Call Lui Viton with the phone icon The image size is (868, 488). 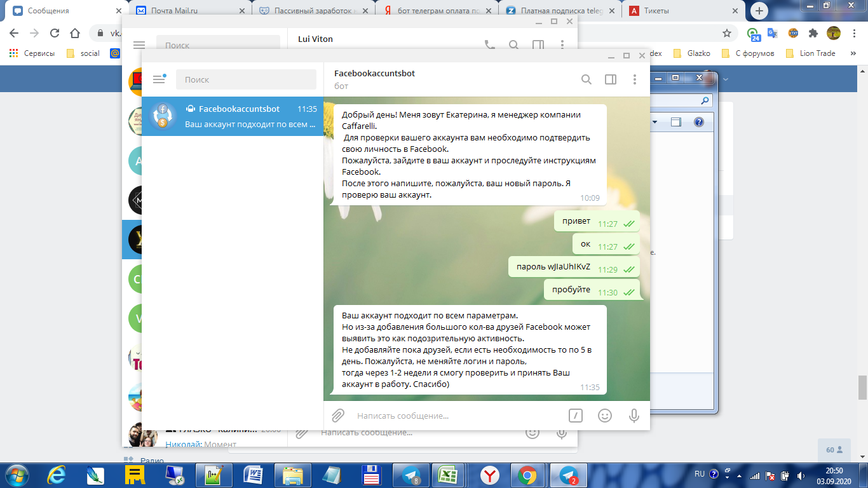489,45
